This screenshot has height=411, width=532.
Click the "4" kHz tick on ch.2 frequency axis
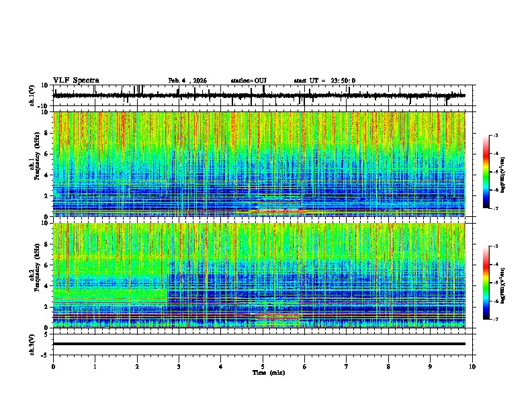tap(46, 286)
